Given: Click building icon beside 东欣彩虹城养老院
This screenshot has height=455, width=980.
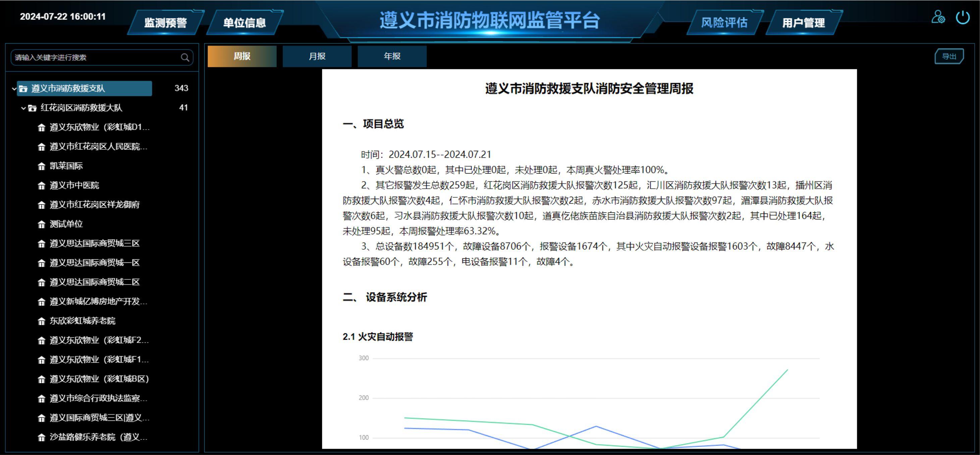Looking at the screenshot, I should [x=42, y=321].
